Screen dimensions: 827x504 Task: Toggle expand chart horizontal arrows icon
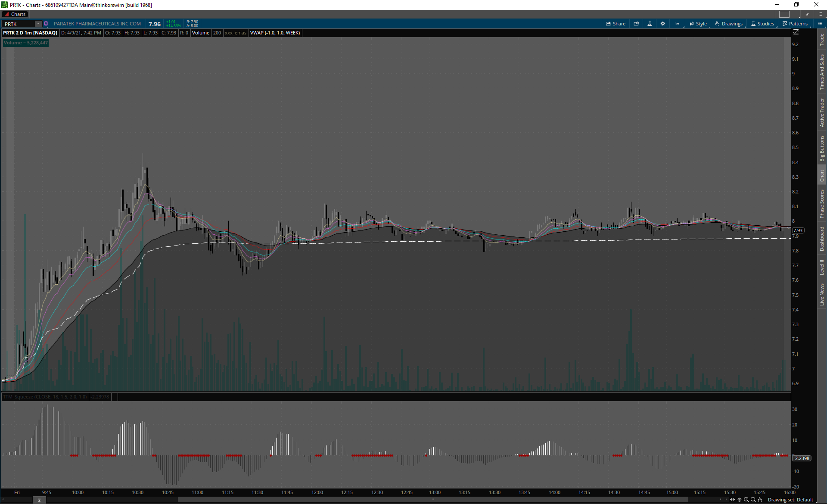click(732, 500)
